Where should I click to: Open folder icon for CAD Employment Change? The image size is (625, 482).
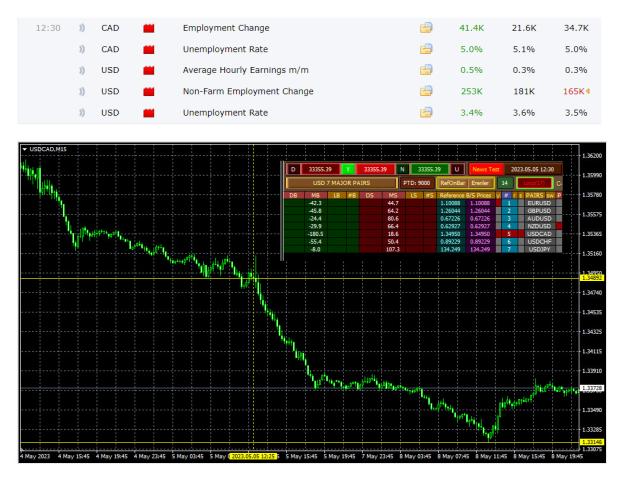click(426, 28)
